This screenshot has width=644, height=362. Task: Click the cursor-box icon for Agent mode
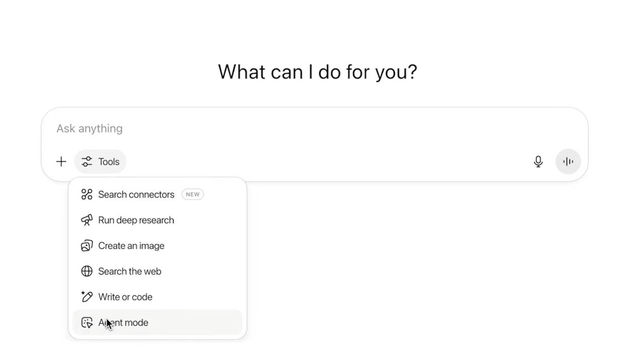pos(87,322)
